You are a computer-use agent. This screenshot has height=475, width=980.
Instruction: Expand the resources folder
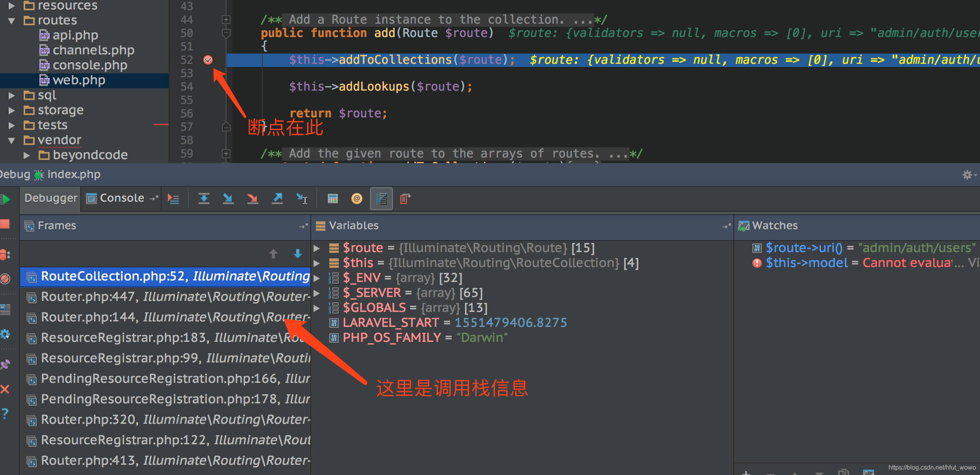[x=11, y=6]
